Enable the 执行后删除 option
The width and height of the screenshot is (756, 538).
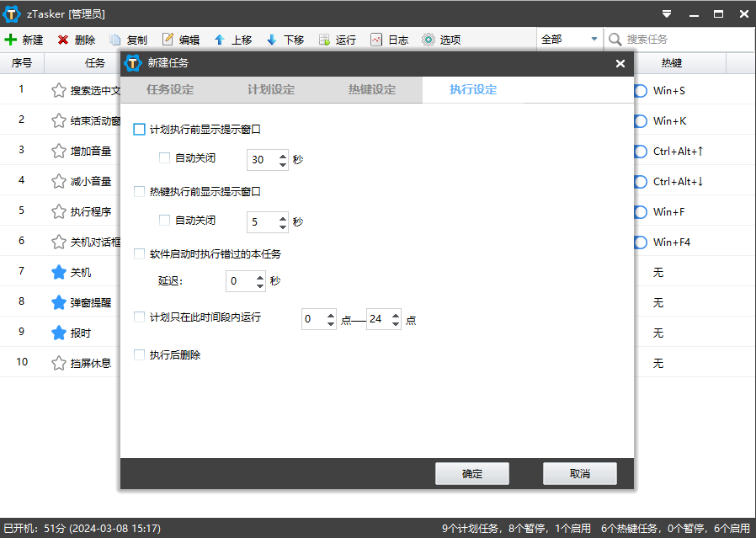139,354
